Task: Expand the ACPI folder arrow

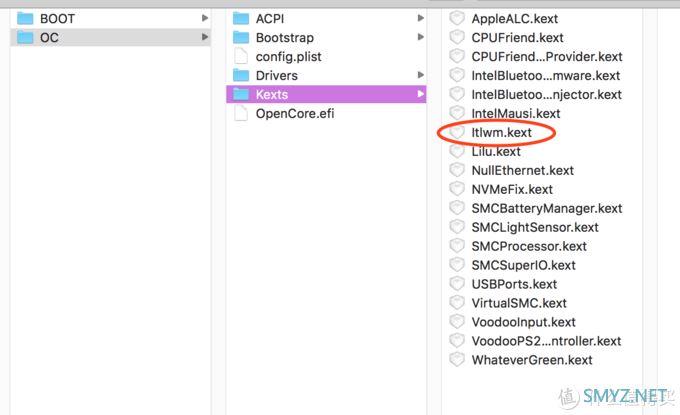Action: (x=420, y=18)
